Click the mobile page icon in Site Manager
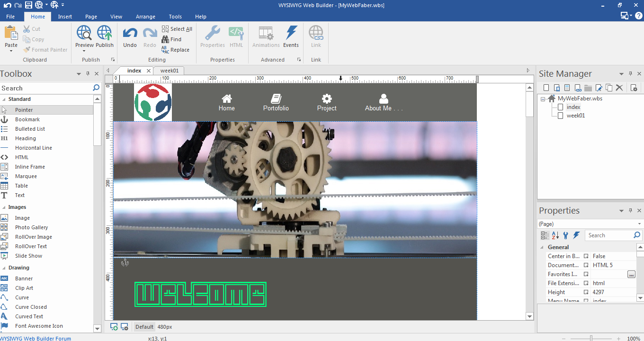Image resolution: width=644 pixels, height=341 pixels. (556, 88)
